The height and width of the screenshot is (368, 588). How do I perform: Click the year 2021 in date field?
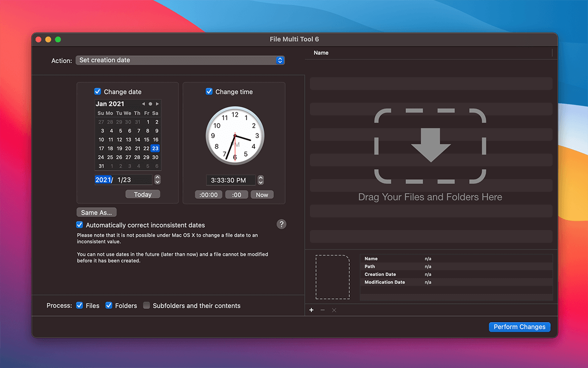103,180
